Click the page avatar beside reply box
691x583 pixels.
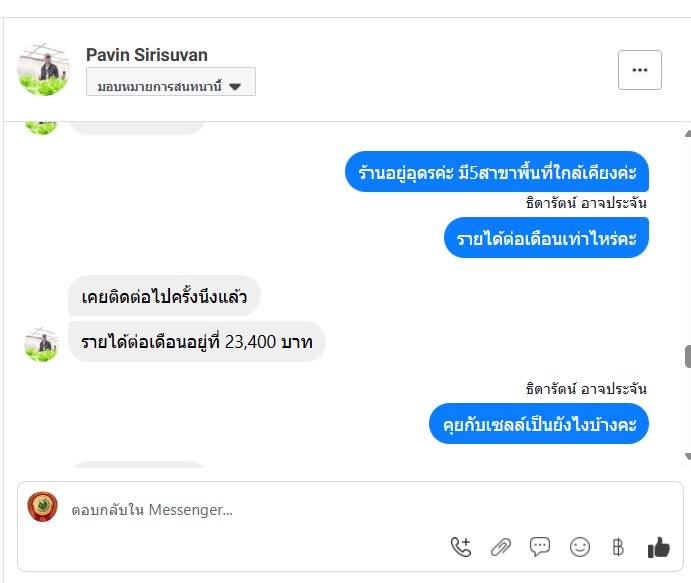click(42, 508)
